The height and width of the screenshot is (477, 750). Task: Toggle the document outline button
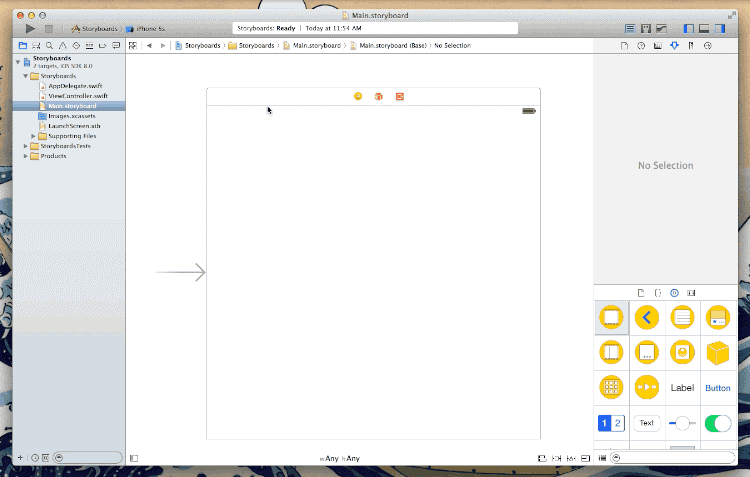coord(134,458)
